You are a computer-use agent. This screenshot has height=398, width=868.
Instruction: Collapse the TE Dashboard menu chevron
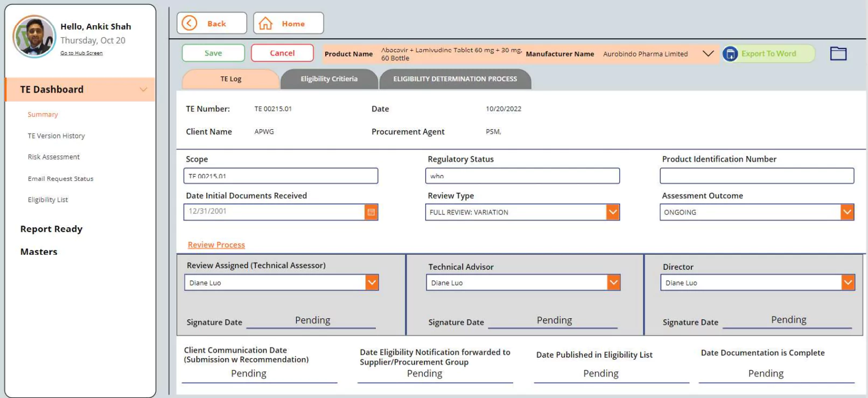[143, 89]
